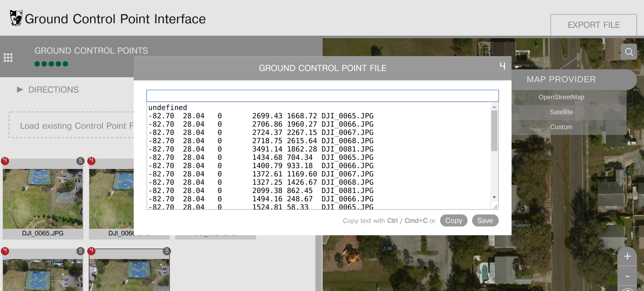Close the Ground Control Point File dialog
Viewport: 644px width, 291px height.
[502, 66]
